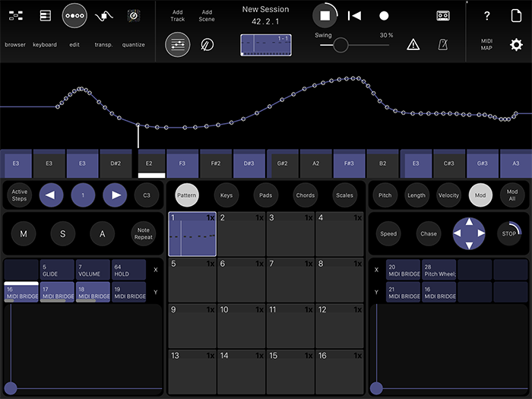
Task: Select the edit mode icon
Action: click(x=74, y=16)
